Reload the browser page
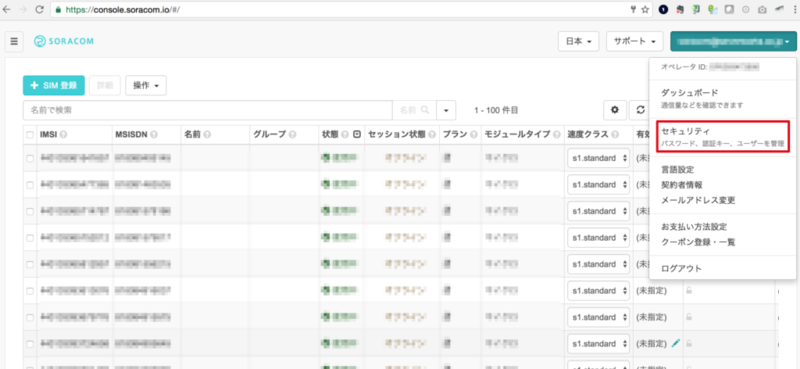This screenshot has height=369, width=800. pos(39,9)
